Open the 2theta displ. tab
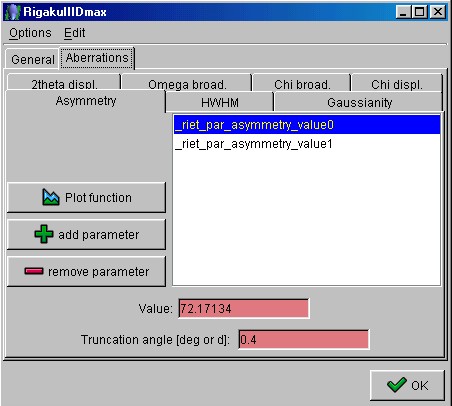This screenshot has height=406, width=452. pos(64,83)
